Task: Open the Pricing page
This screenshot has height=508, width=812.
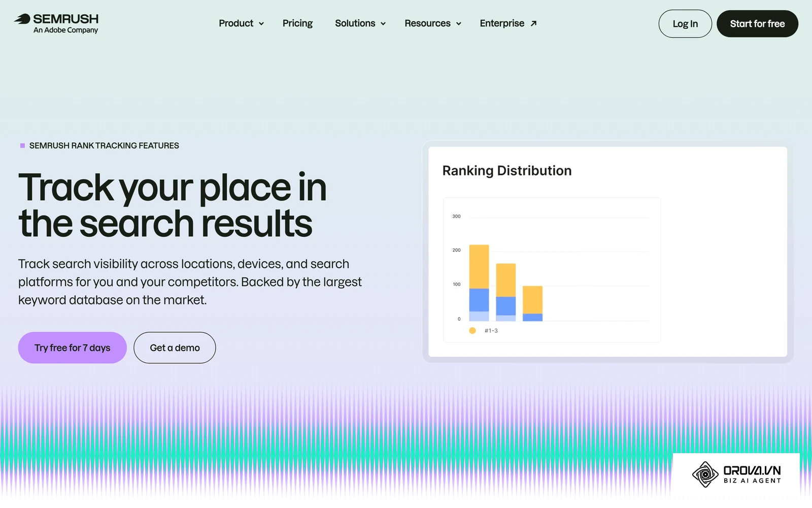Action: pos(297,23)
